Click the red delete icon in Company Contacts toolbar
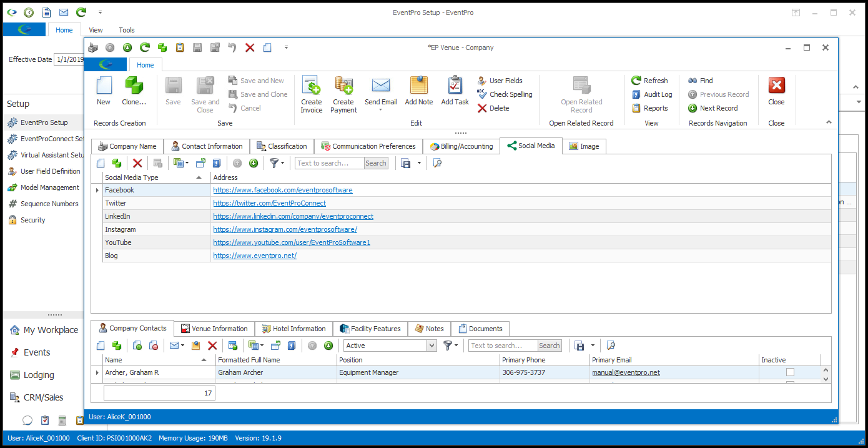 pyautogui.click(x=212, y=346)
